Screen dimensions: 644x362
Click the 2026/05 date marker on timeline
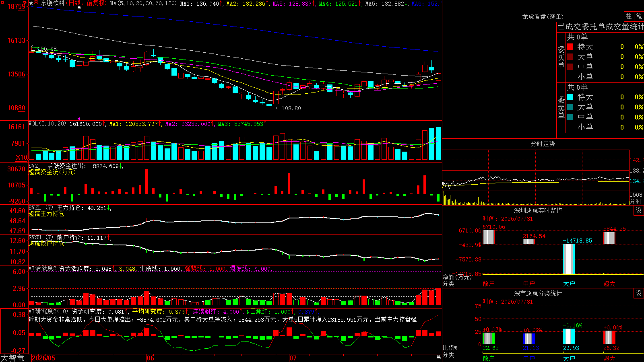tap(43, 358)
